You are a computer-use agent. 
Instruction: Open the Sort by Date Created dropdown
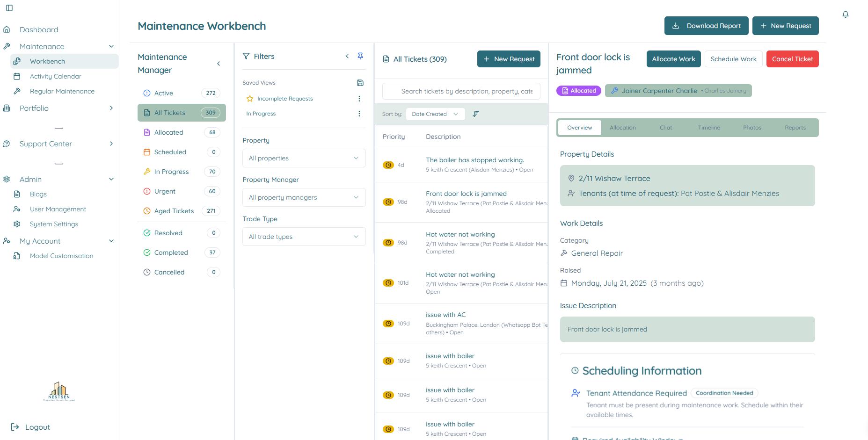click(x=435, y=114)
